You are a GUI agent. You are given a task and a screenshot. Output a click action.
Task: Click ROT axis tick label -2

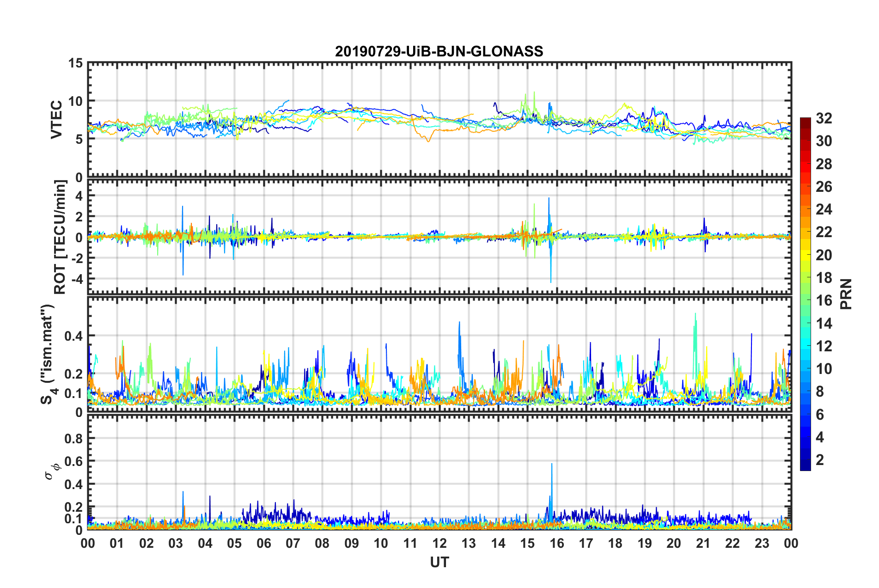[76, 258]
